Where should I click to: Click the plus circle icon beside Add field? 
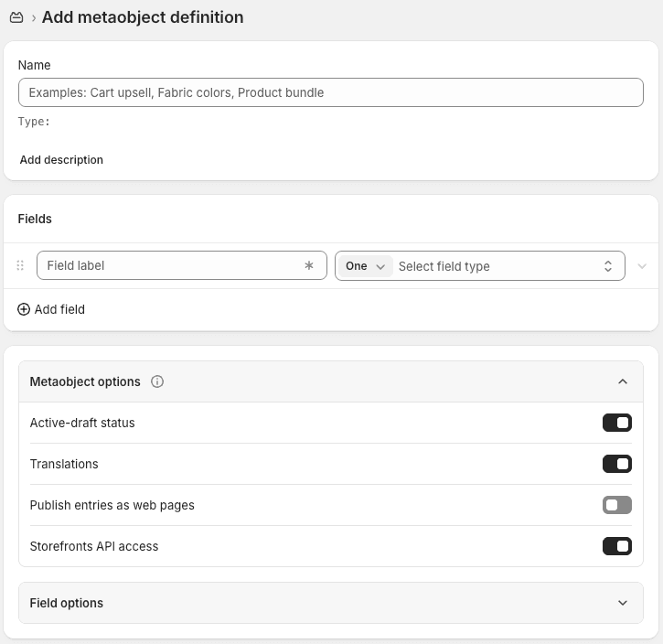[x=24, y=309]
